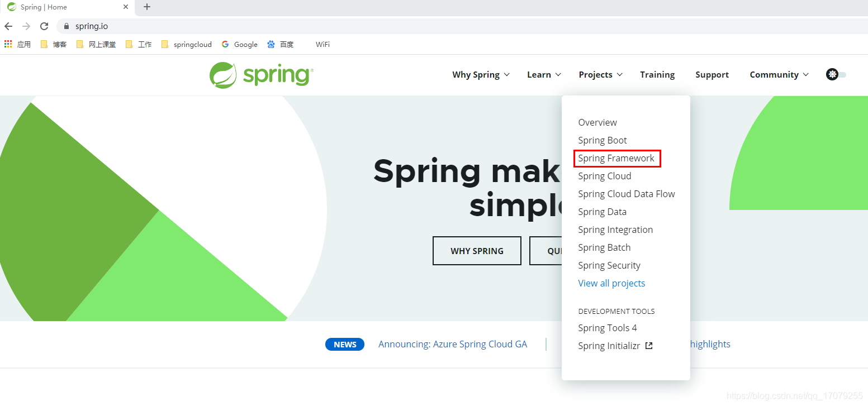This screenshot has width=868, height=406.
Task: Select Spring Cloud in Projects menu
Action: coord(605,176)
